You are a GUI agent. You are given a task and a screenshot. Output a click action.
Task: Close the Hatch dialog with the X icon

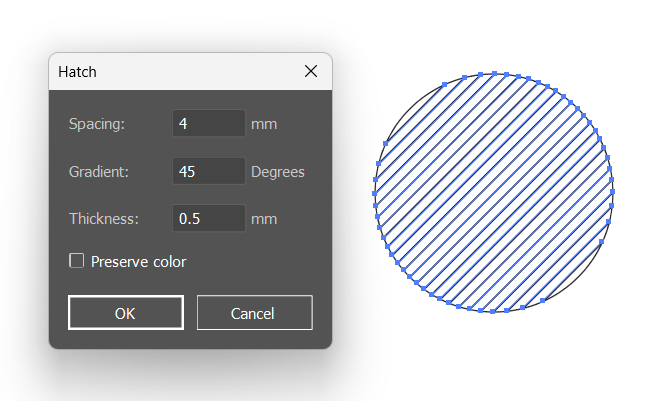pos(311,71)
